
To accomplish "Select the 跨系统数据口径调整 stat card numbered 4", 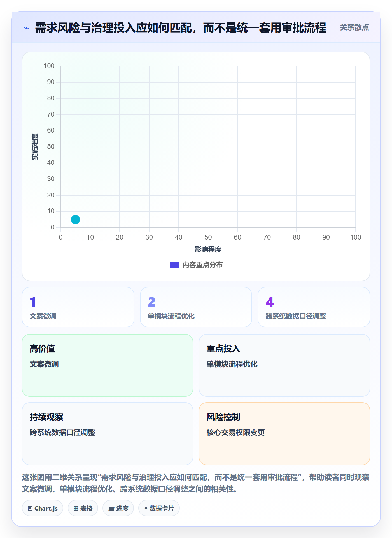I will [314, 307].
